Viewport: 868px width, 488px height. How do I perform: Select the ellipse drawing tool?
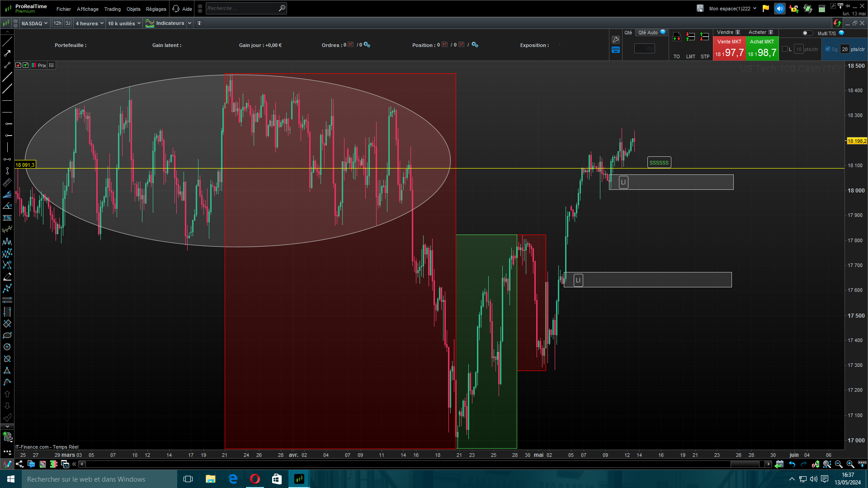[x=7, y=335]
